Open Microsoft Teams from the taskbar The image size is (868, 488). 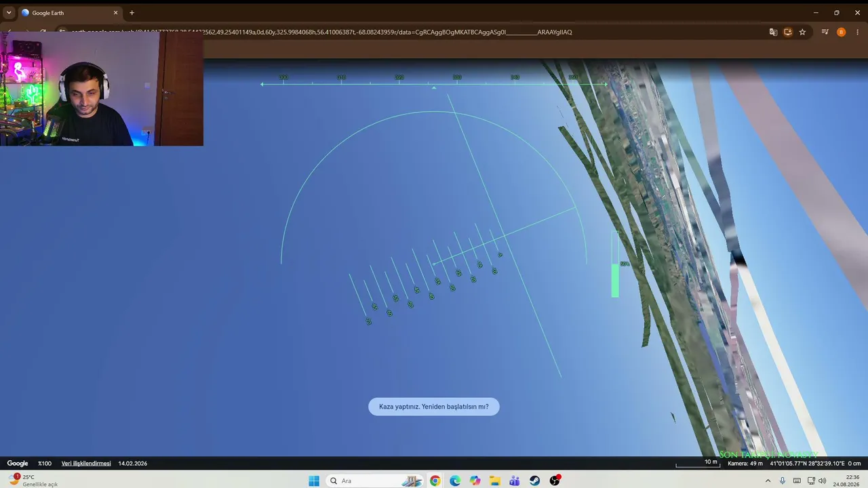515,481
